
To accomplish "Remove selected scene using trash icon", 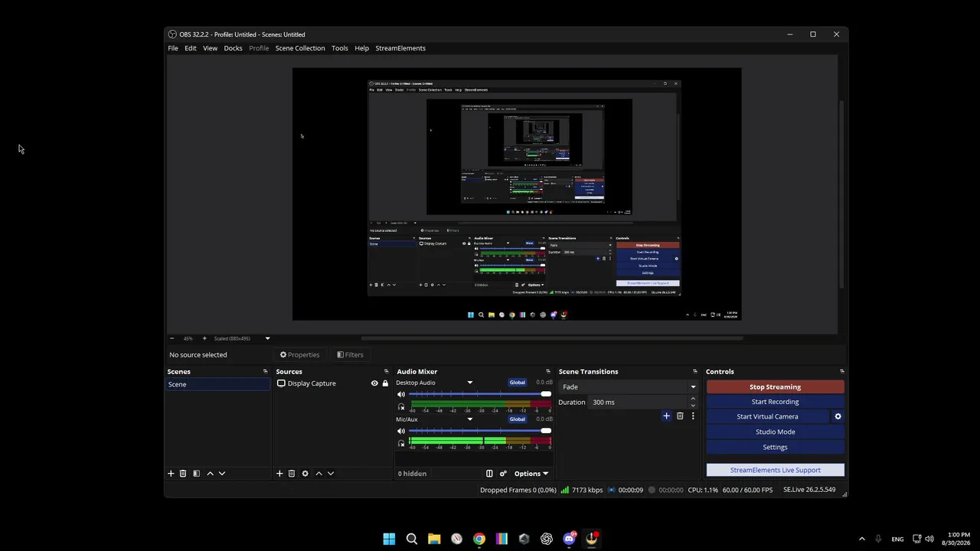I will [183, 474].
